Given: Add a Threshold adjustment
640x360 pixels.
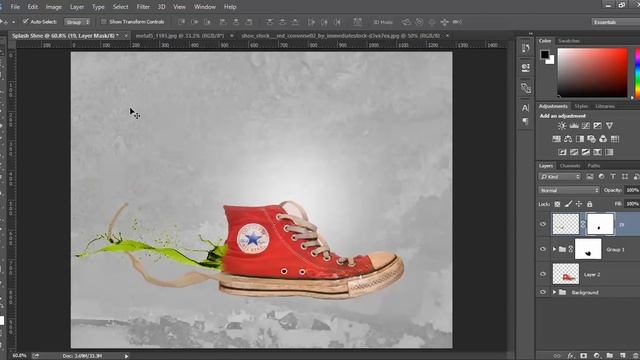Looking at the screenshot, I should pos(586,152).
